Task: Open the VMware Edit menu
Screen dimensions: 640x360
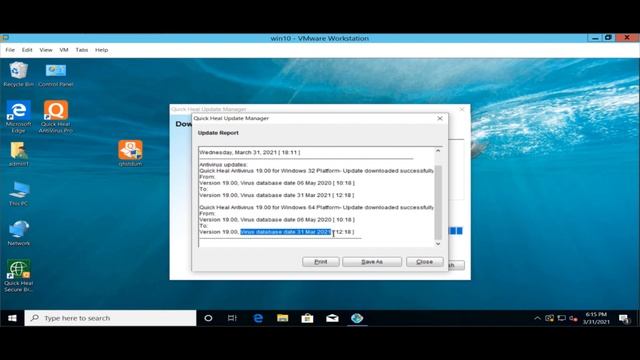Action: (x=27, y=50)
